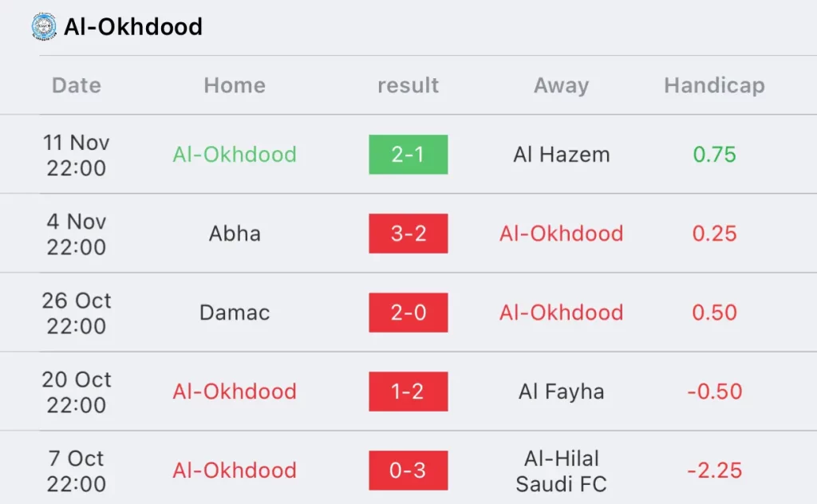Select the 11 Nov 22:00 match date
The height and width of the screenshot is (504, 817).
pyautogui.click(x=76, y=156)
